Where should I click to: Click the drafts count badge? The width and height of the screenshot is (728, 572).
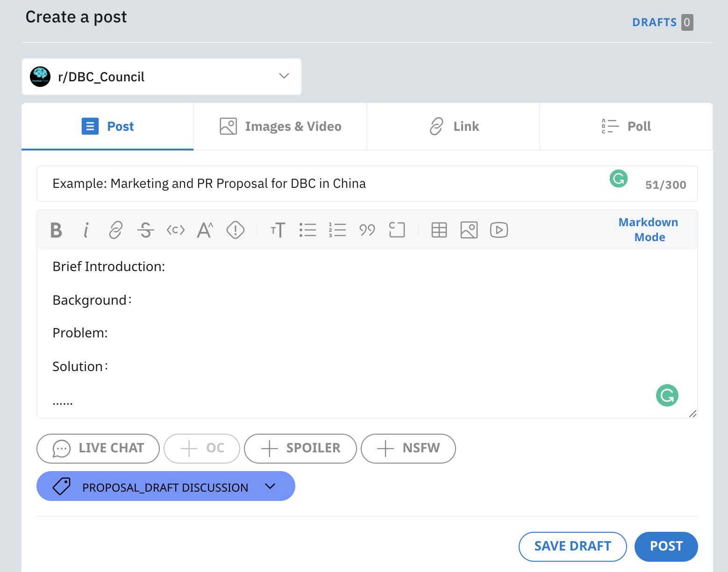(687, 22)
